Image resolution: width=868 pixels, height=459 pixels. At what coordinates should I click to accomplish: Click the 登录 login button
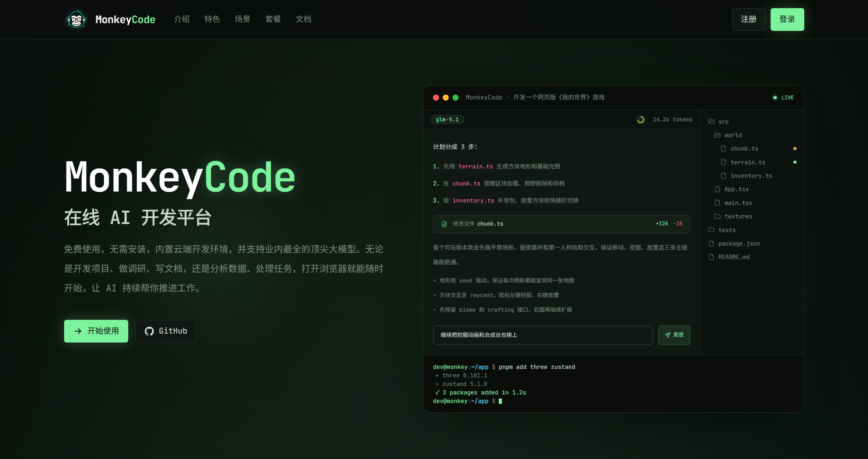click(x=787, y=19)
